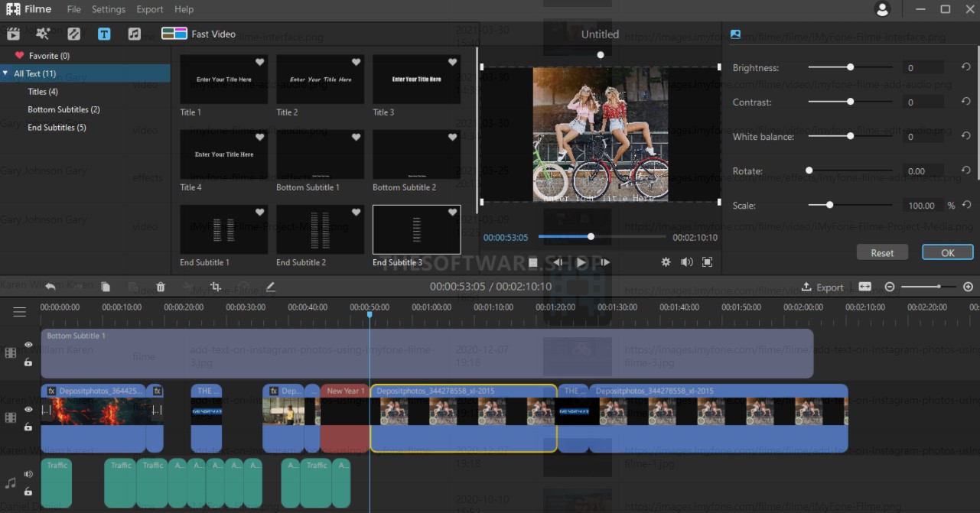Select the Text tab icon
This screenshot has width=980, height=513.
point(104,34)
